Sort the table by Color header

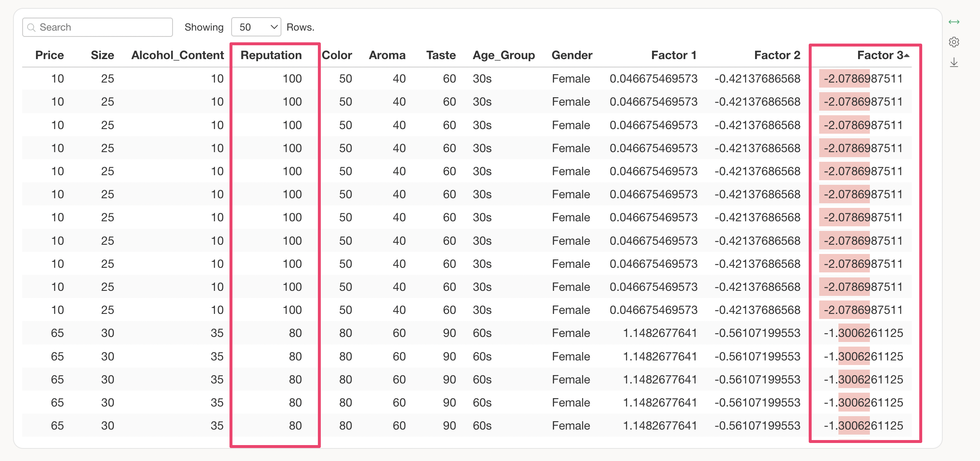(337, 55)
